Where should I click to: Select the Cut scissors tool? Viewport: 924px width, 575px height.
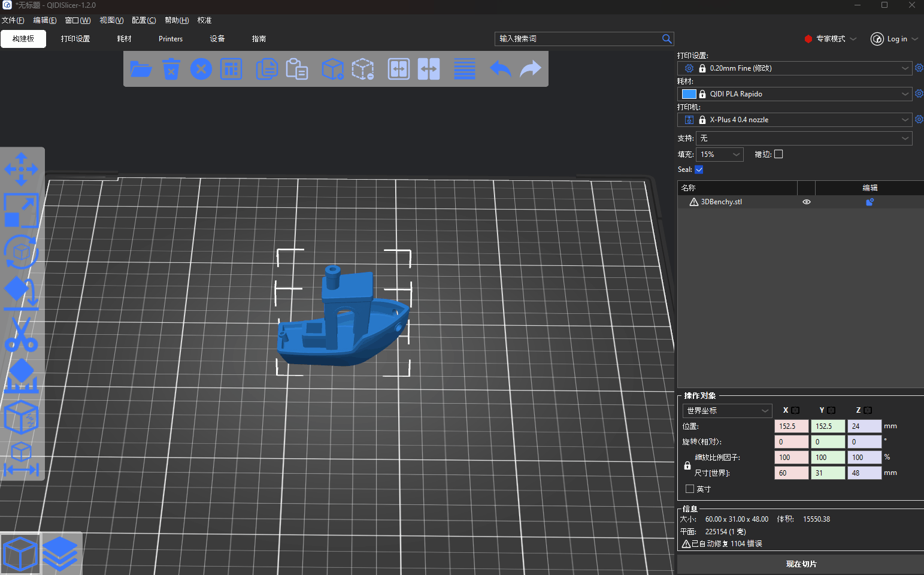pyautogui.click(x=22, y=334)
